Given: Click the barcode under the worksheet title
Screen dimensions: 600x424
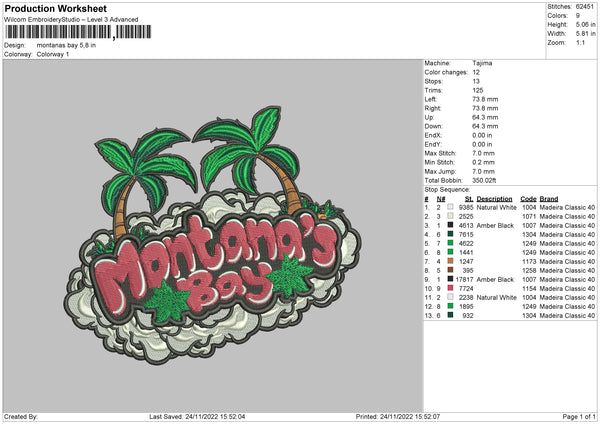Looking at the screenshot, I should (78, 32).
